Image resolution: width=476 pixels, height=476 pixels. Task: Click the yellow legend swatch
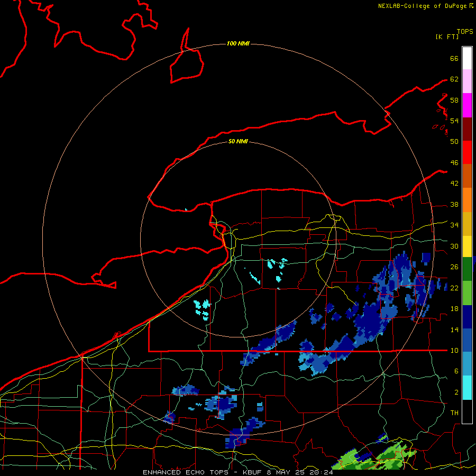(467, 246)
